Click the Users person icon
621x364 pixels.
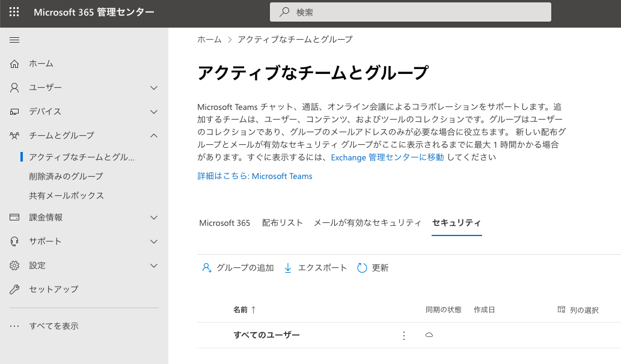click(14, 88)
